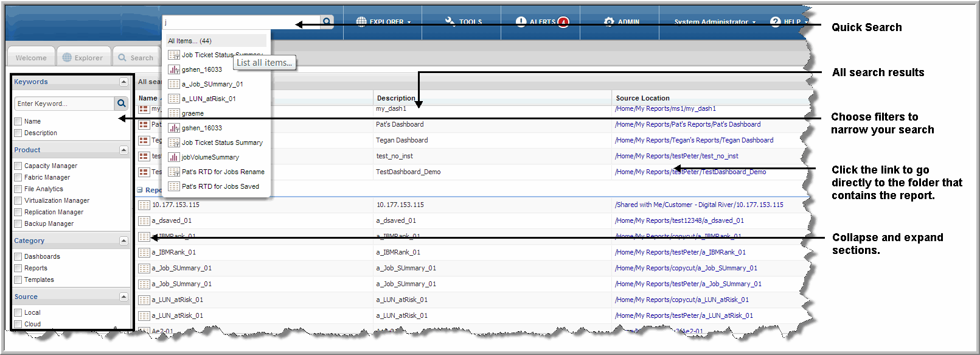Check the Dashboards category checkbox
Viewport: 980px width, 355px height.
[x=18, y=256]
